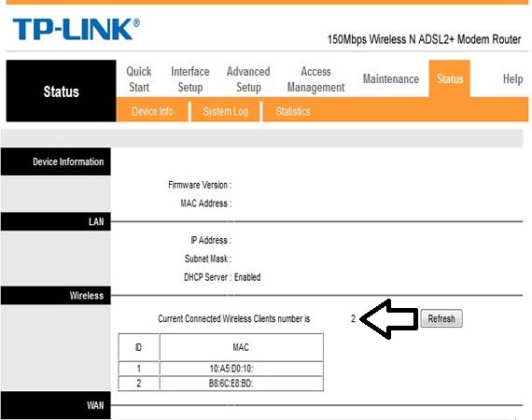Click the Refresh button

tap(441, 318)
